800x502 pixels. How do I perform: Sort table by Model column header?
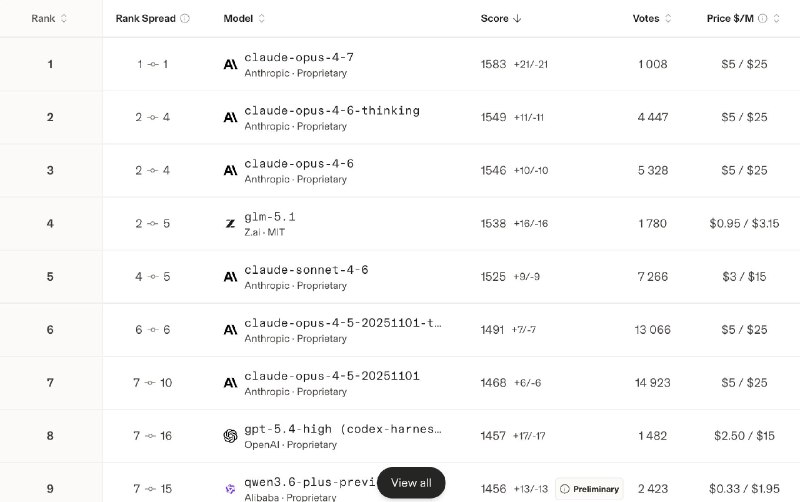245,18
